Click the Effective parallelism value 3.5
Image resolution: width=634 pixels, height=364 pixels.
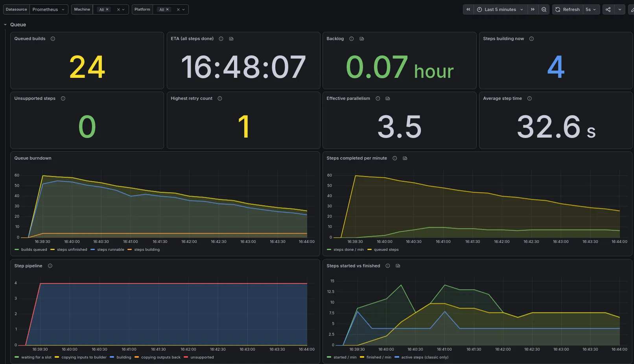pyautogui.click(x=400, y=127)
